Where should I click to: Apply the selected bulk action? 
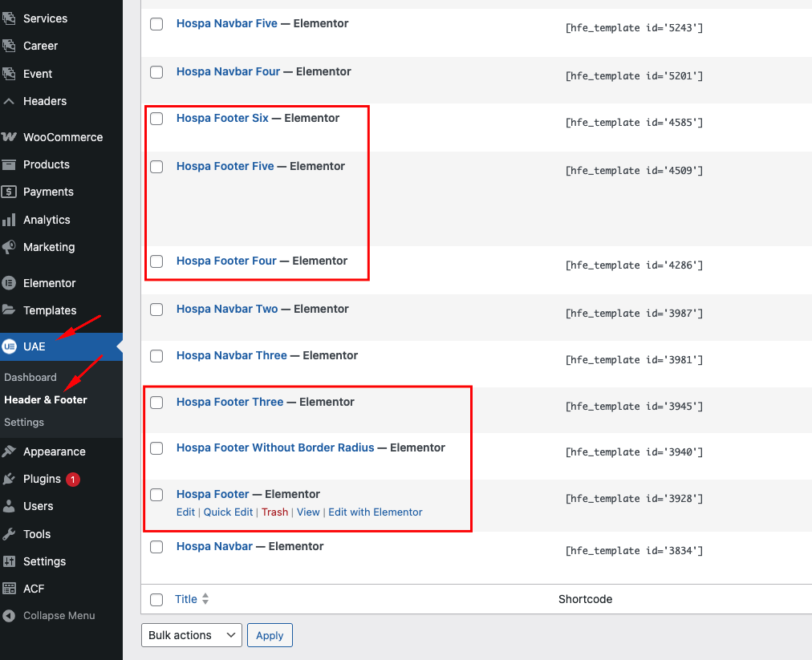click(x=270, y=635)
